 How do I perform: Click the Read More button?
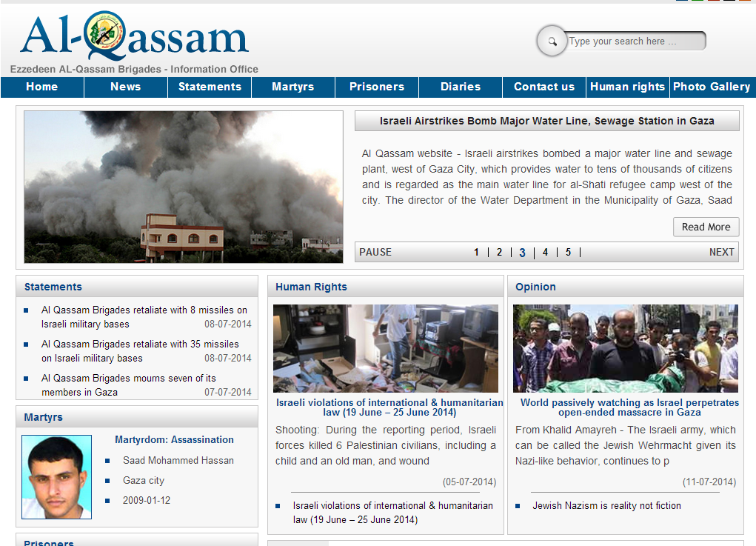pyautogui.click(x=706, y=227)
